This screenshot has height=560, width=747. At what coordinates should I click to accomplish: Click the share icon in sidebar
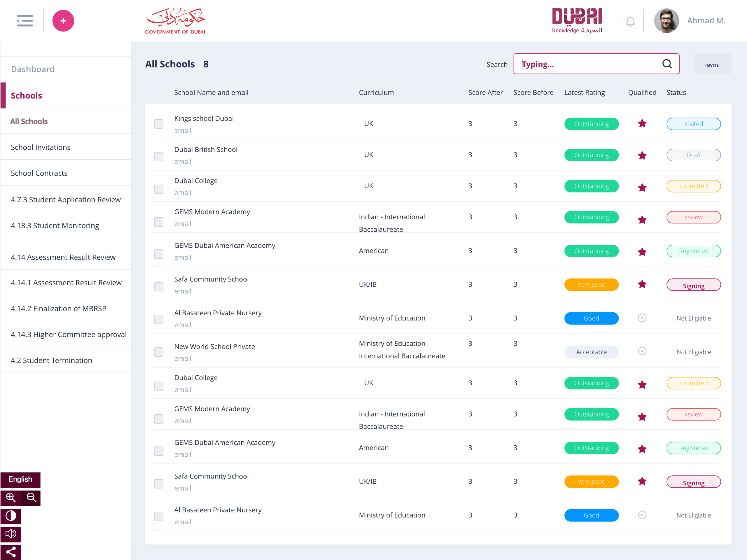pos(11,552)
